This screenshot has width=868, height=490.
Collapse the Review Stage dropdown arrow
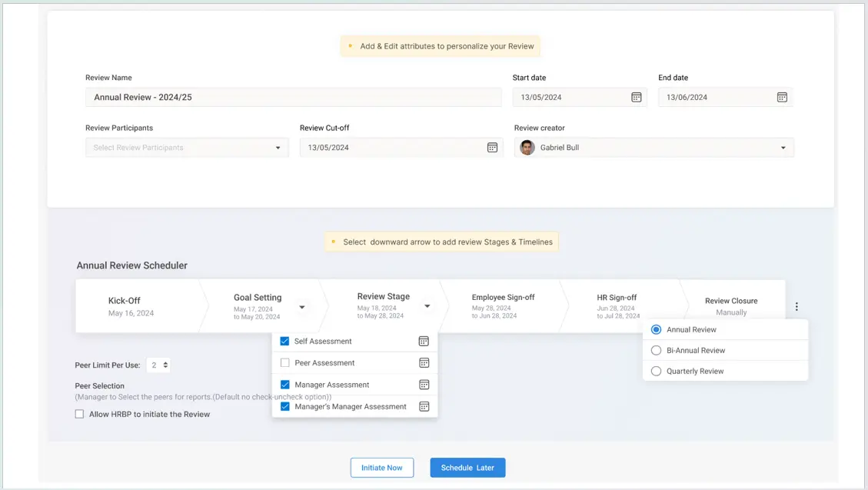click(x=427, y=306)
